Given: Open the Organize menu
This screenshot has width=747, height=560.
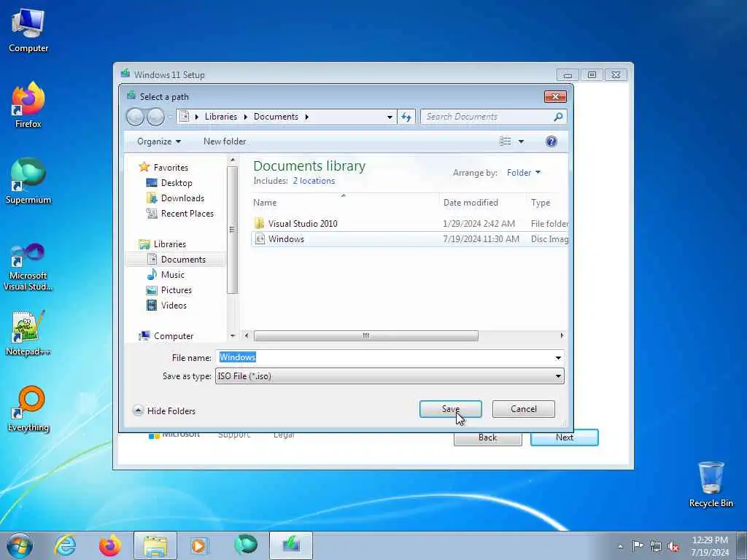Looking at the screenshot, I should (x=159, y=141).
